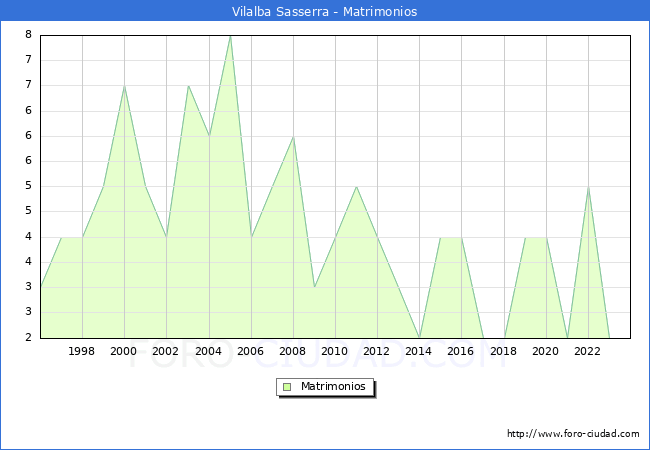Click the green Matrimonios legend color box
Image resolution: width=650 pixels, height=450 pixels.
click(x=287, y=387)
